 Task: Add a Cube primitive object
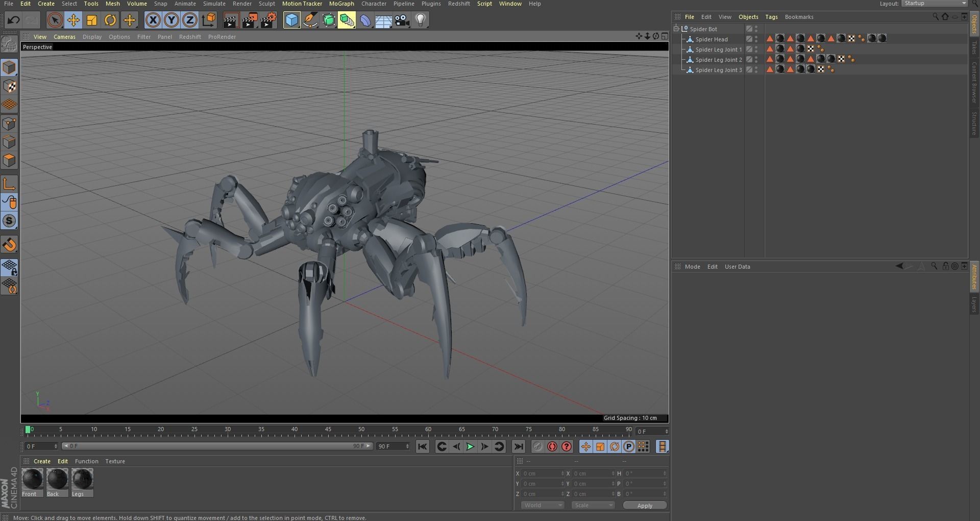(x=291, y=20)
